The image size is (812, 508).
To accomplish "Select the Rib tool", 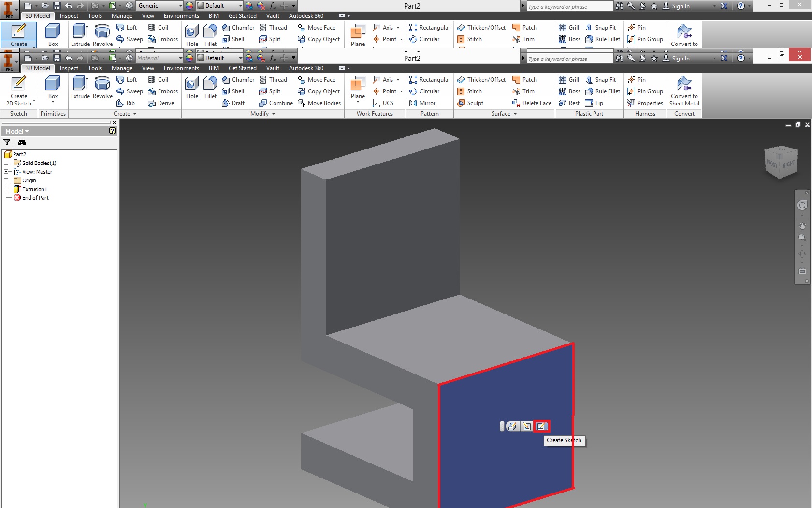I will click(126, 103).
